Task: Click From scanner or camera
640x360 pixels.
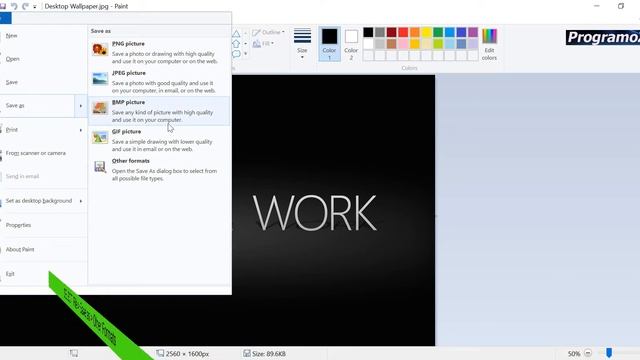Action: coord(36,153)
